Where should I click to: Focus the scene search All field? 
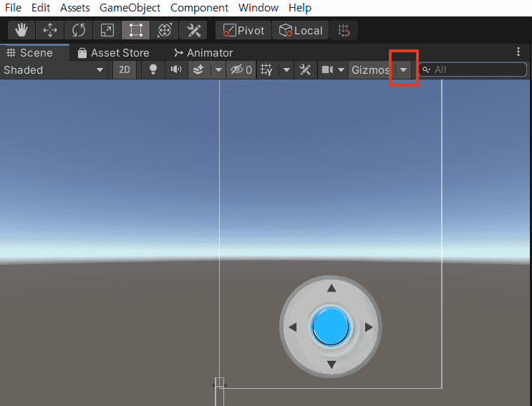pyautogui.click(x=473, y=70)
